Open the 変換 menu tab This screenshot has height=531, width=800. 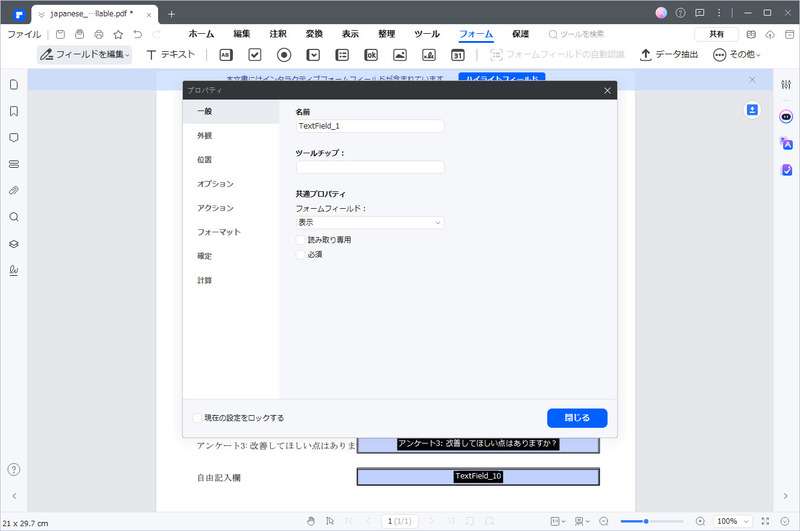(x=314, y=34)
